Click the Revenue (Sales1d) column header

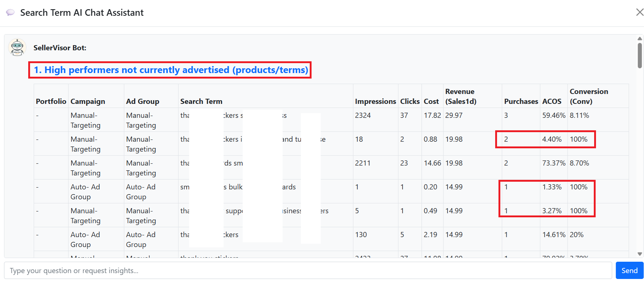tap(460, 96)
